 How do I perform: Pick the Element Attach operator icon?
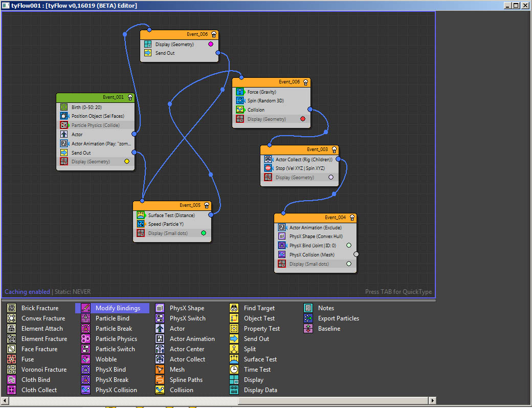[12, 328]
